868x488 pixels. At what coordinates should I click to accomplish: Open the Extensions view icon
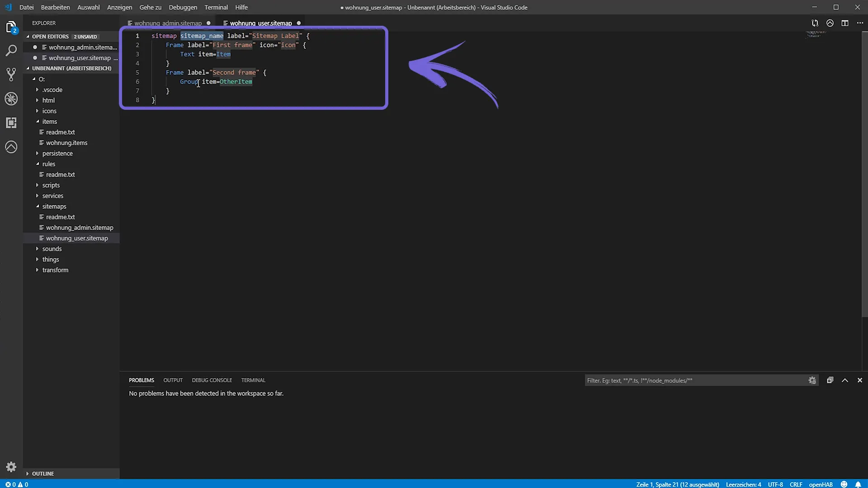11,122
